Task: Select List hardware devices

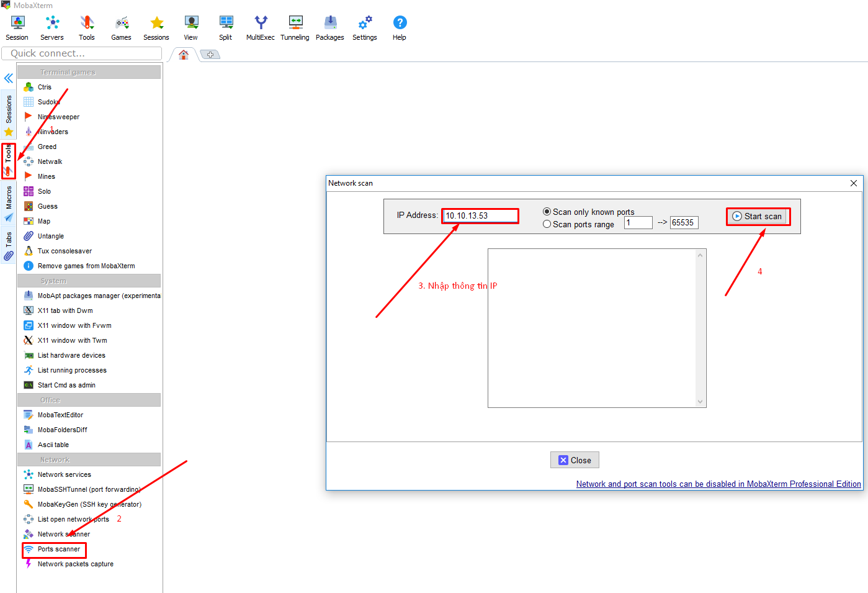Action: 71,355
